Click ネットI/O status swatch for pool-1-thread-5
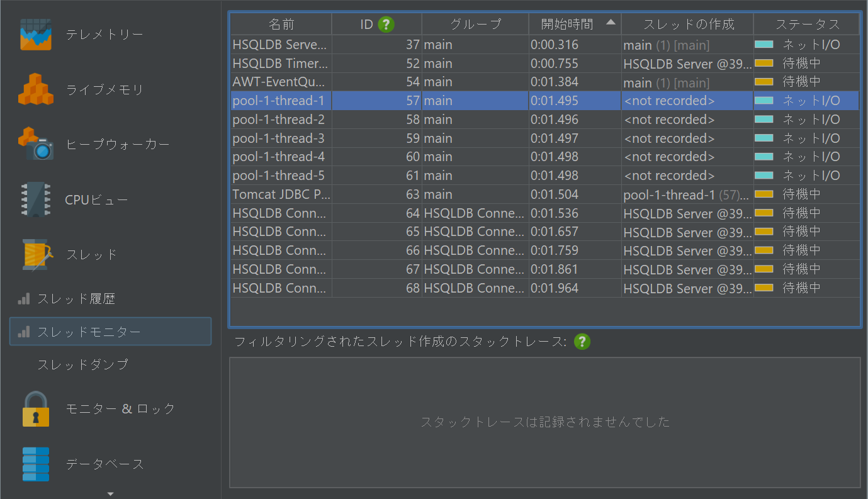The image size is (868, 499). coord(764,176)
